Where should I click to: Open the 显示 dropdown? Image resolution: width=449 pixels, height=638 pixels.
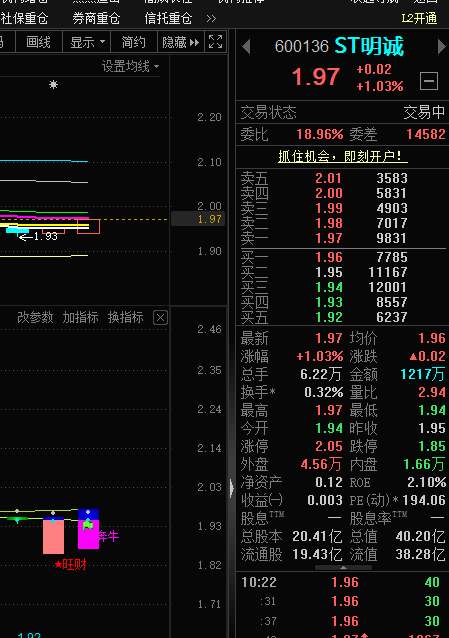pos(87,42)
